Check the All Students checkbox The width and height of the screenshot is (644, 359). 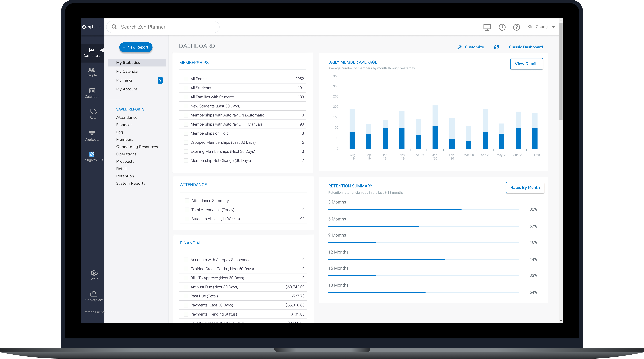click(x=186, y=88)
